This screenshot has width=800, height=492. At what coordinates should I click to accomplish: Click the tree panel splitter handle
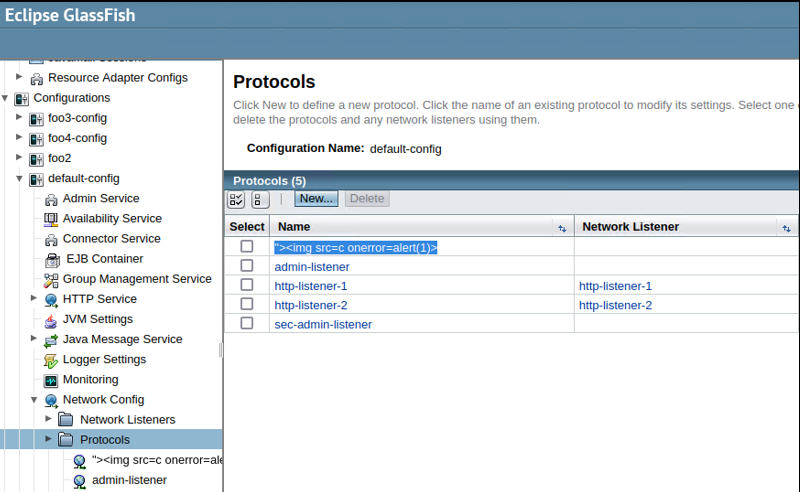pyautogui.click(x=220, y=350)
